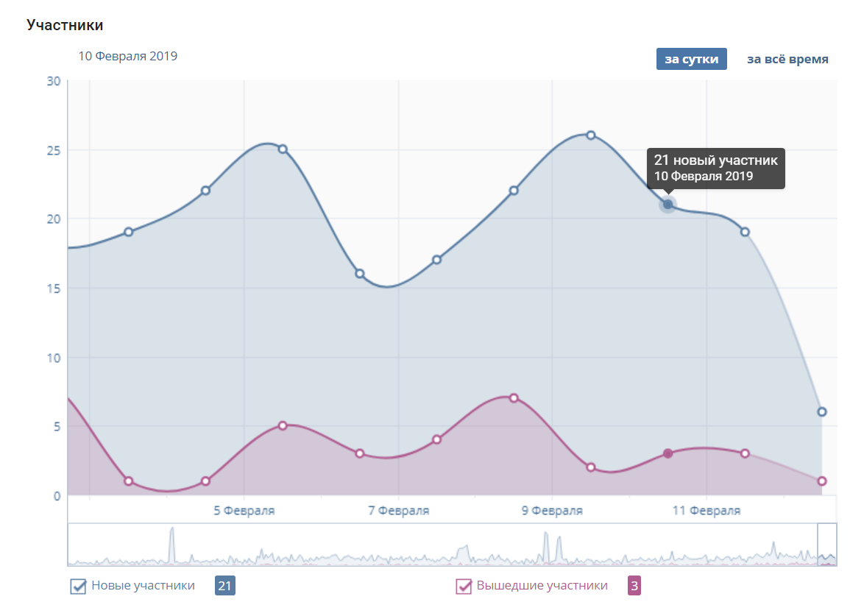Click the "7 Февраля" axis label

point(398,511)
